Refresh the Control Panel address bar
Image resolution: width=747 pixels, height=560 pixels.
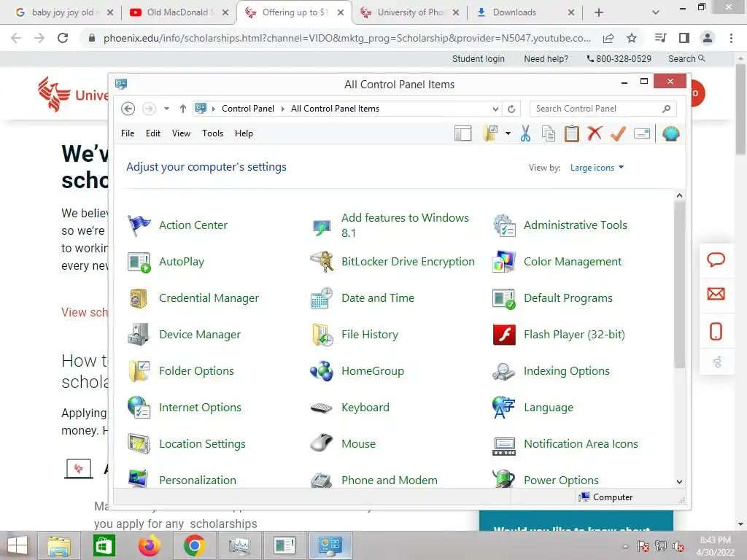click(511, 109)
